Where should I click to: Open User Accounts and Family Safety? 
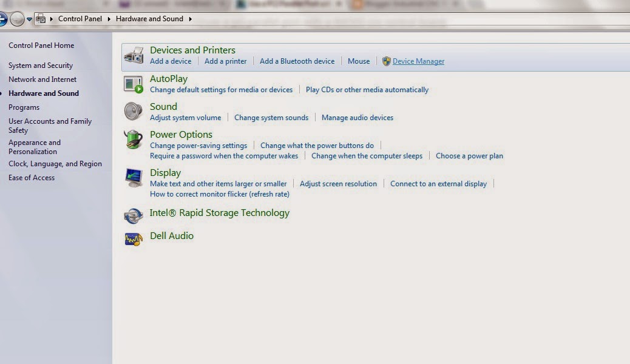(50, 126)
